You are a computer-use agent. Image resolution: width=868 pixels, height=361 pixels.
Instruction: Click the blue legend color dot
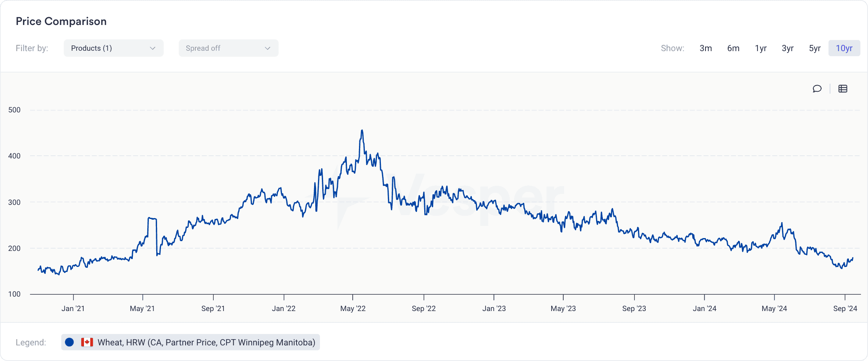pyautogui.click(x=70, y=342)
